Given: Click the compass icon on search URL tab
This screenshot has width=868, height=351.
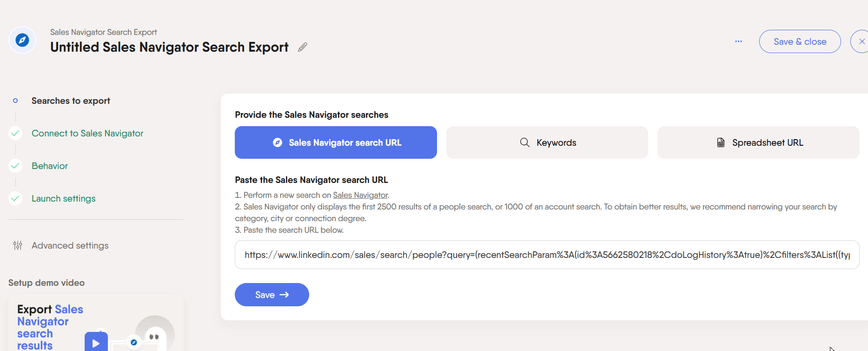Looking at the screenshot, I should point(278,142).
